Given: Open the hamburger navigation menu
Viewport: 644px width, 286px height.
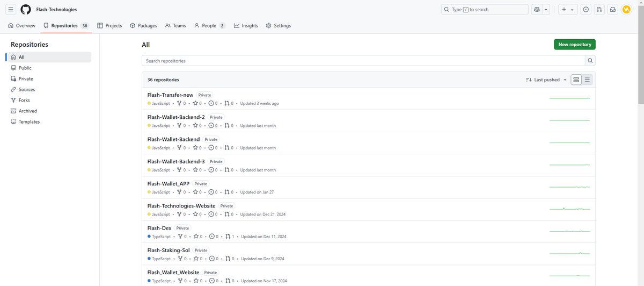Looking at the screenshot, I should [11, 9].
